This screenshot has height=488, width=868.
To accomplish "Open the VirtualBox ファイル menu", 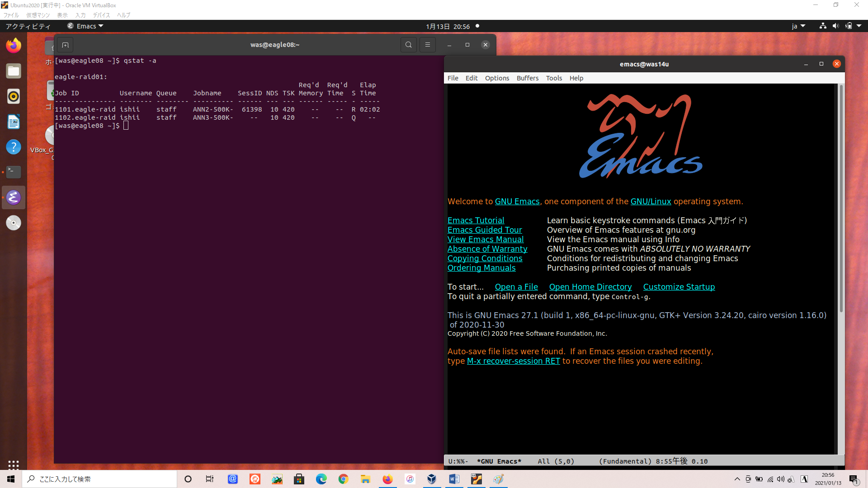I will click(x=11, y=15).
